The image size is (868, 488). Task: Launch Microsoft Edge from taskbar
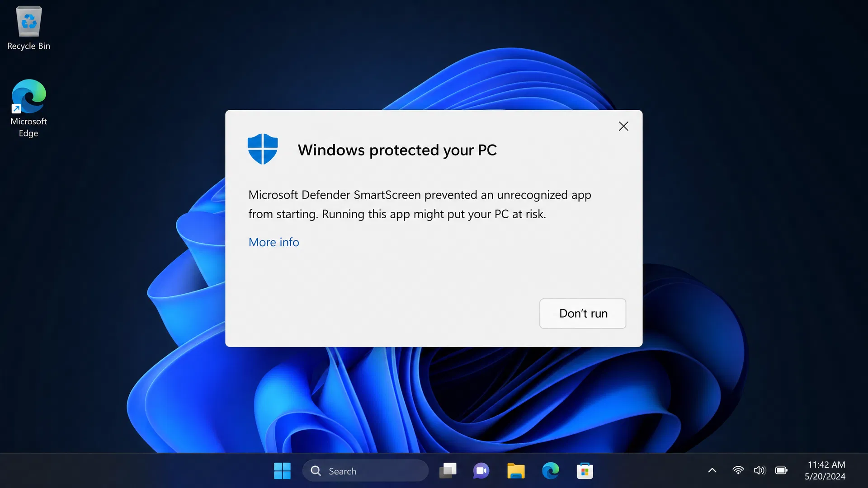click(x=550, y=471)
